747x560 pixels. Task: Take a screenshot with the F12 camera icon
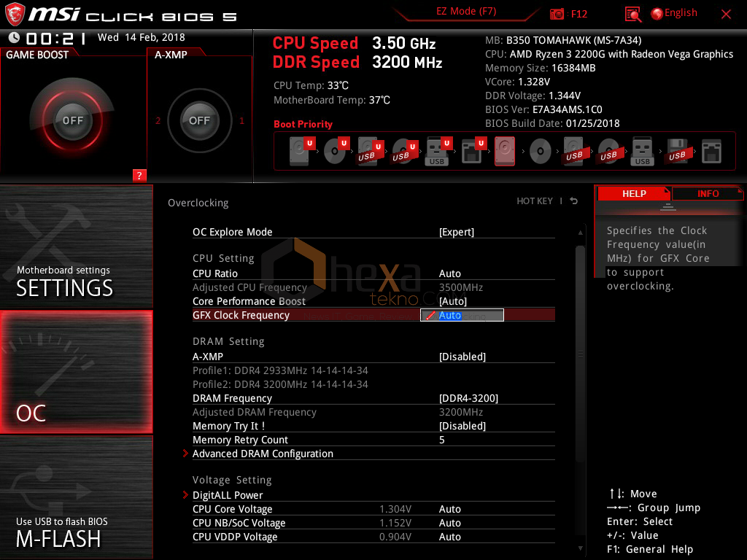pos(557,14)
